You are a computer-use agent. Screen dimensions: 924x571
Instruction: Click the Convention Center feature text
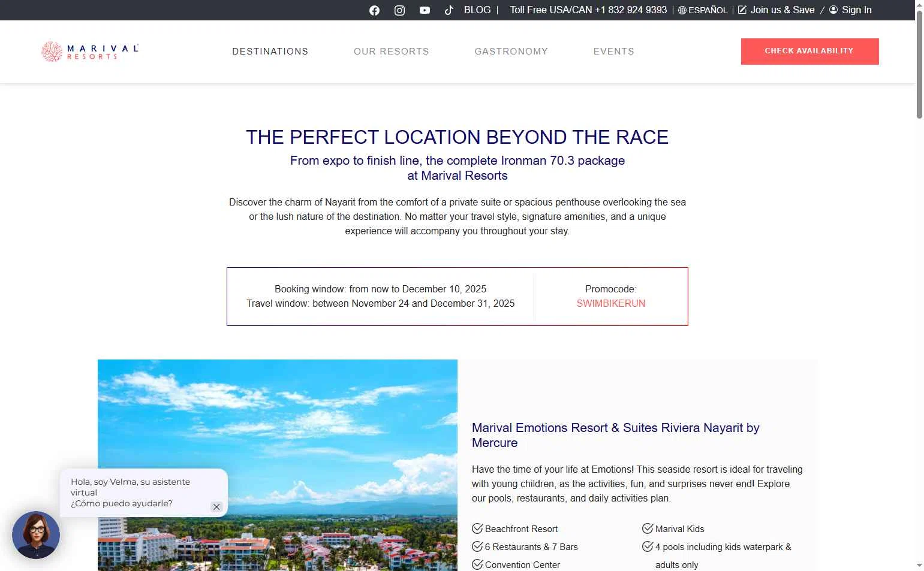(522, 565)
